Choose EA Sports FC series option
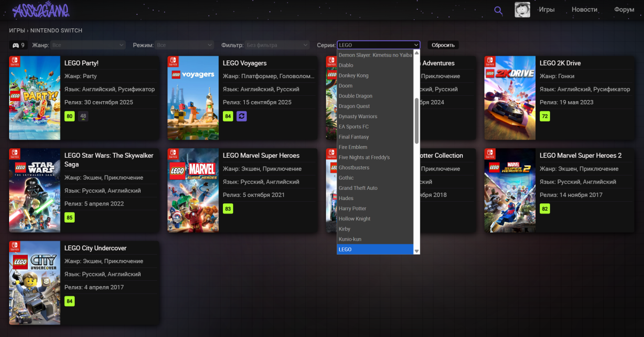The width and height of the screenshot is (644, 337). 375,127
